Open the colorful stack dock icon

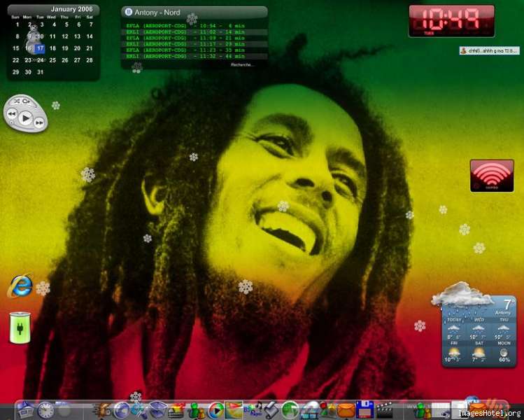point(176,410)
